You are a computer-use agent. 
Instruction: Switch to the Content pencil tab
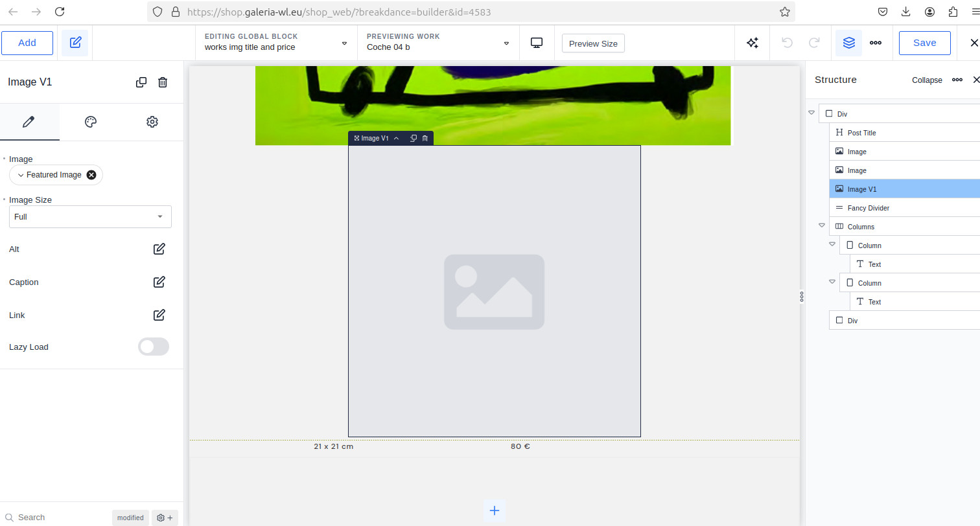29,122
